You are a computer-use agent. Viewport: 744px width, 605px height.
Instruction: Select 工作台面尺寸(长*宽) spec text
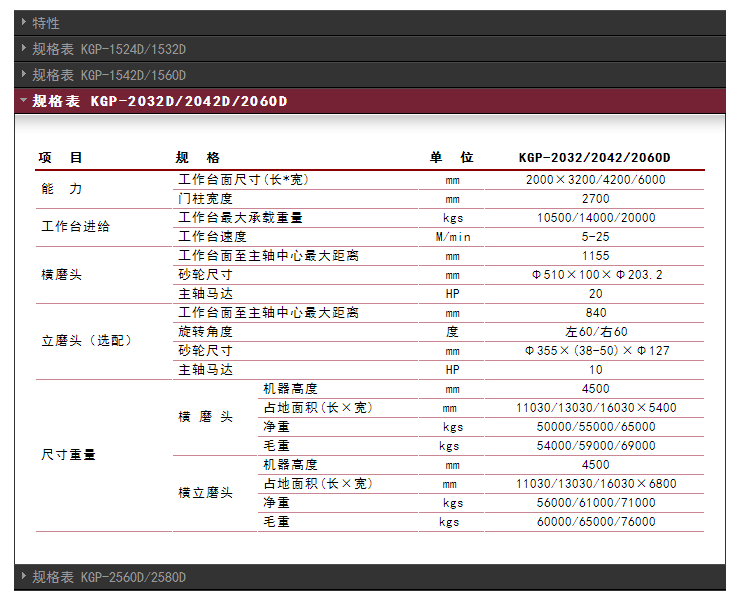tap(243, 180)
